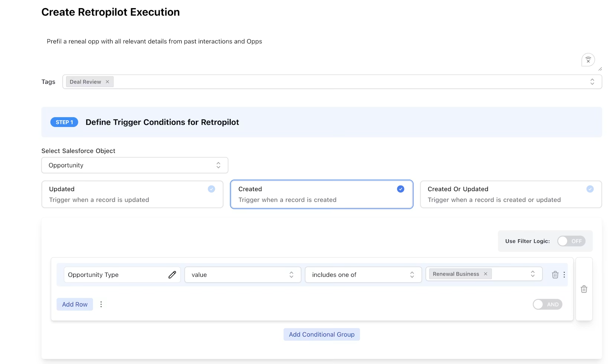Click the Create Retropilot Execution heading

point(111,12)
